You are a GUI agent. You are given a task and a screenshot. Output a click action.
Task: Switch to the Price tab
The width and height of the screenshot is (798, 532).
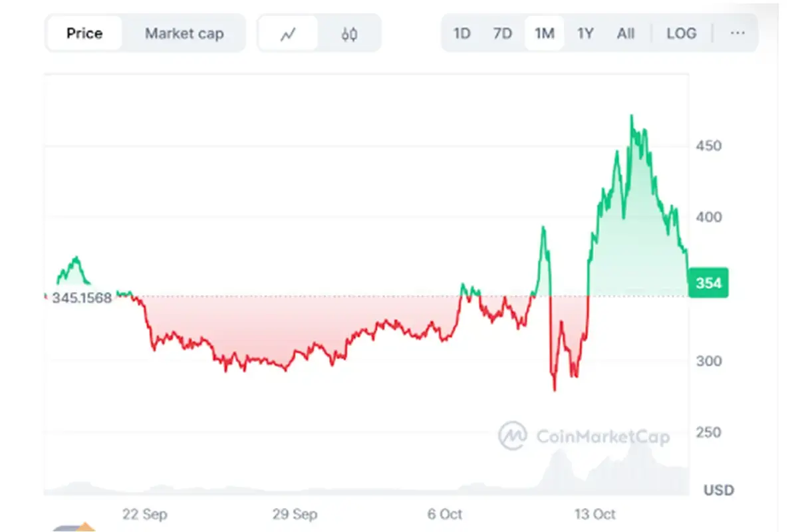84,33
